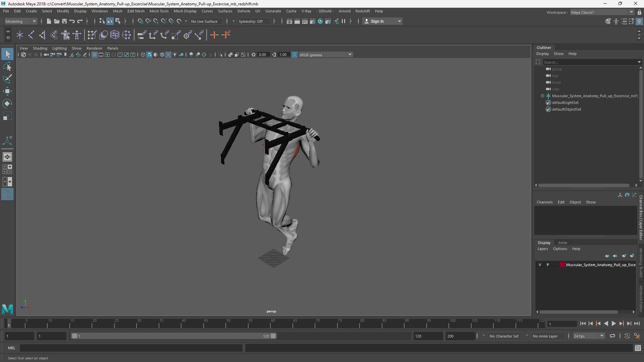This screenshot has width=644, height=362.
Task: Choose the Scale tool in toolbox
Action: pos(7,116)
